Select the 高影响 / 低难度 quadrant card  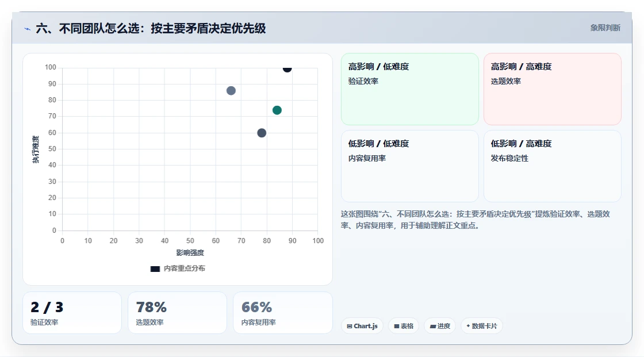point(410,89)
